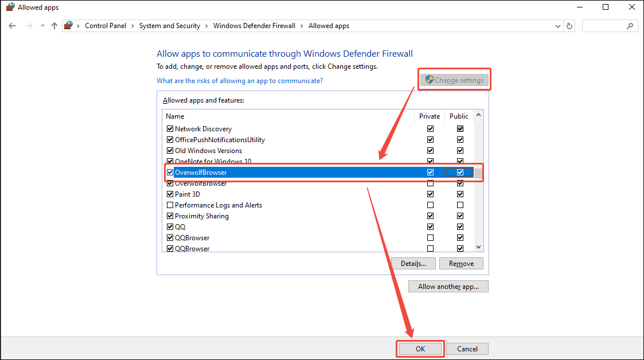Toggle OfficePushNotificationsUtility name checkbox

tap(170, 139)
